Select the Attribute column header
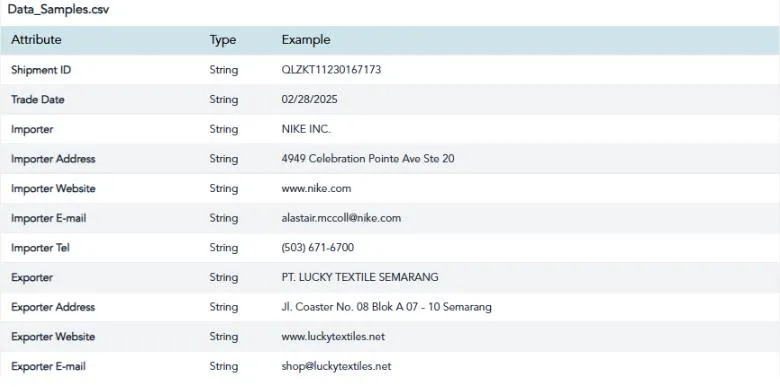The height and width of the screenshot is (387, 780). 36,40
